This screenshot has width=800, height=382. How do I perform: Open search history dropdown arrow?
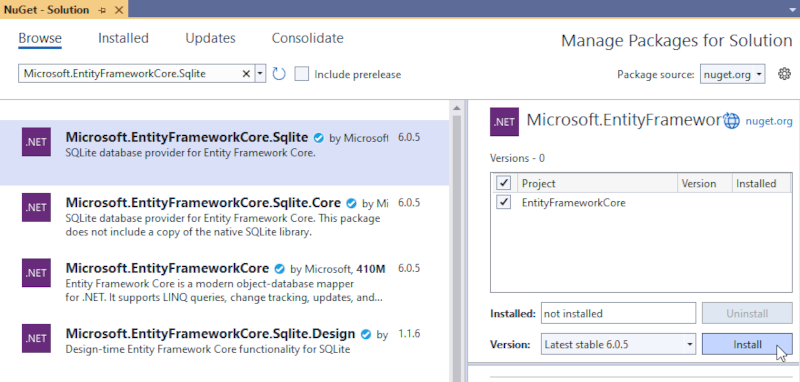point(260,74)
